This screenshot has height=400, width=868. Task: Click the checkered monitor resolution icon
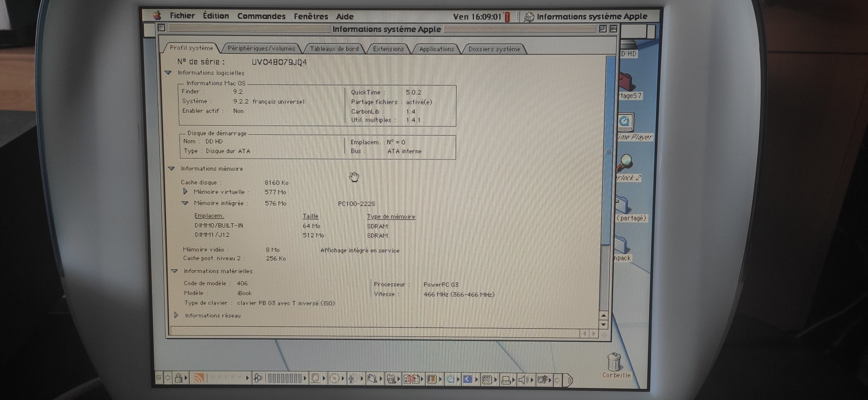[x=487, y=380]
